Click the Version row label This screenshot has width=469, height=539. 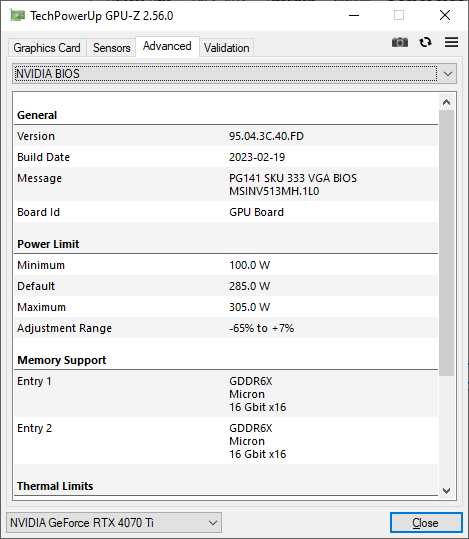click(36, 136)
